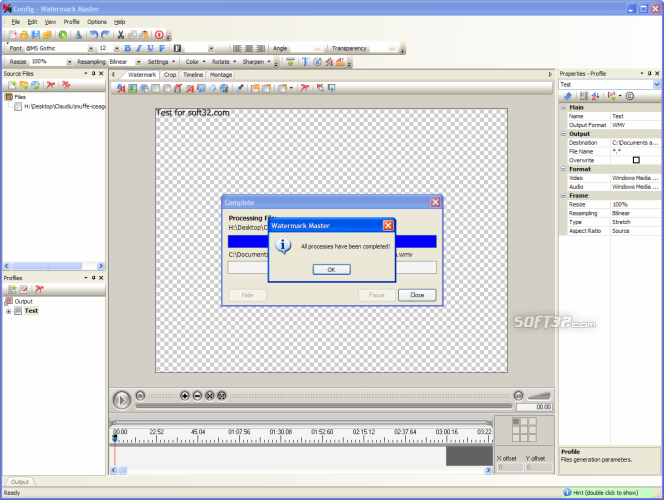The height and width of the screenshot is (500, 664).
Task: Open the Color dropdown menu
Action: pos(195,62)
